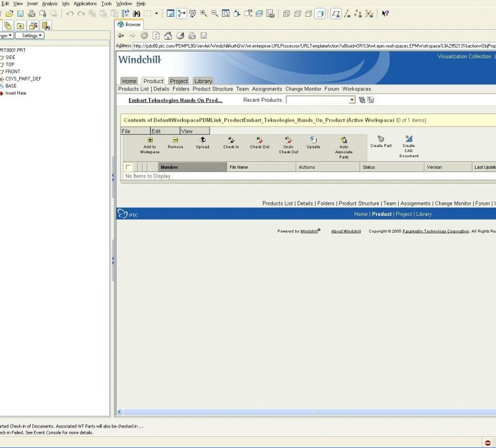Open the Product Structure link in sub-navigation
The height and width of the screenshot is (448, 496).
pos(213,89)
